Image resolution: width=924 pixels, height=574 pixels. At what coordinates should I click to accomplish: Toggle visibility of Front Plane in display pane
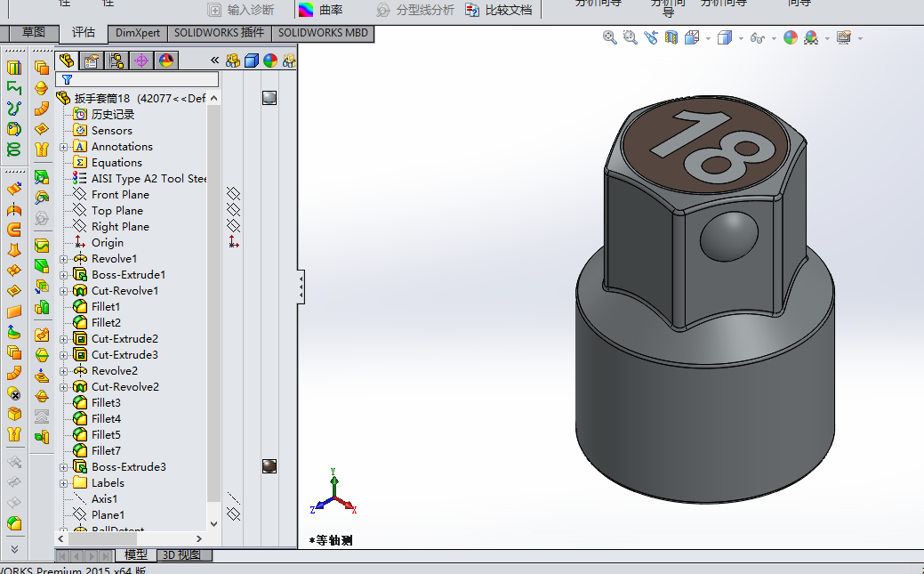[x=233, y=194]
